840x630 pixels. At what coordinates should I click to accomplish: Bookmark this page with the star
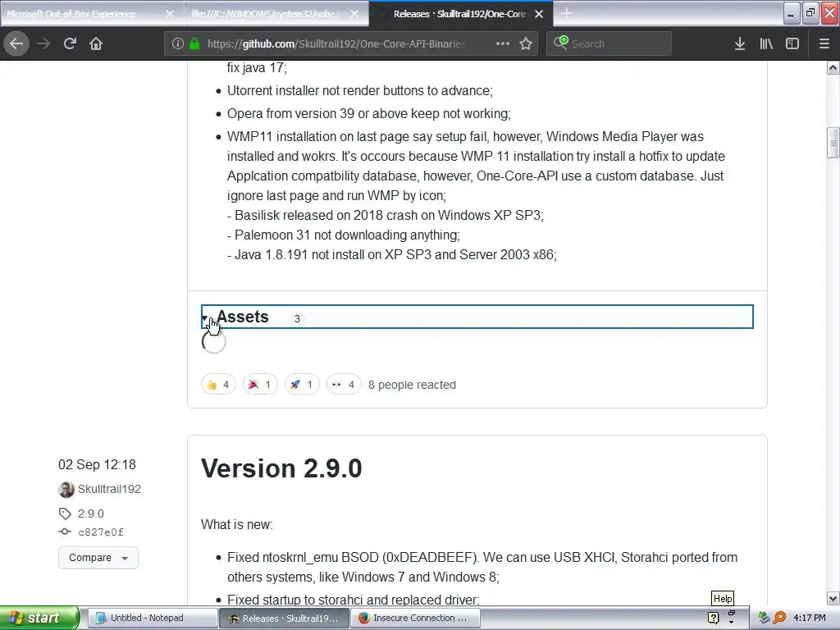click(x=526, y=43)
